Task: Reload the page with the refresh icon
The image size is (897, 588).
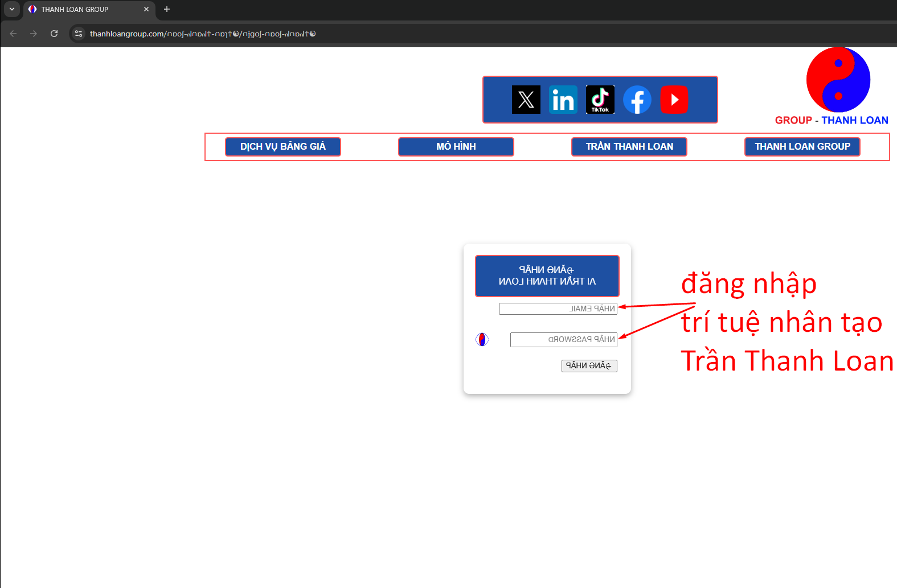Action: [x=54, y=34]
